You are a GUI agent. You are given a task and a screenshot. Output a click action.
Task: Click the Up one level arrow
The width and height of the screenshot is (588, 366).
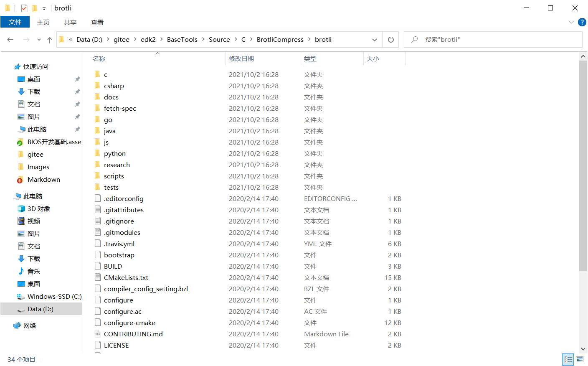[x=49, y=39]
